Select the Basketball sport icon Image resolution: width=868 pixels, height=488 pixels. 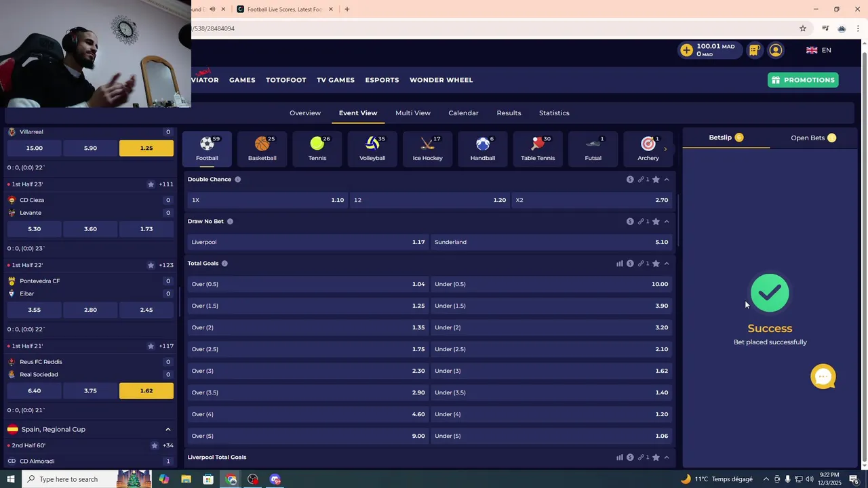pos(262,148)
